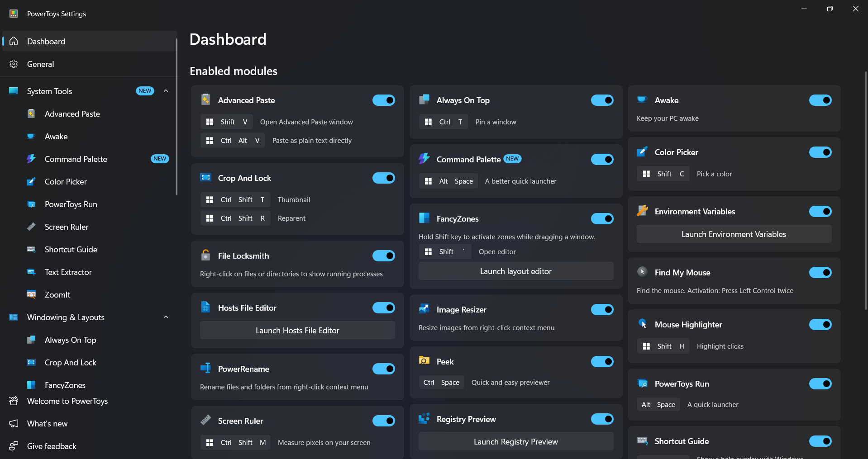Click the dashboard vertical scrollbar
The width and height of the screenshot is (868, 459).
tap(866, 190)
